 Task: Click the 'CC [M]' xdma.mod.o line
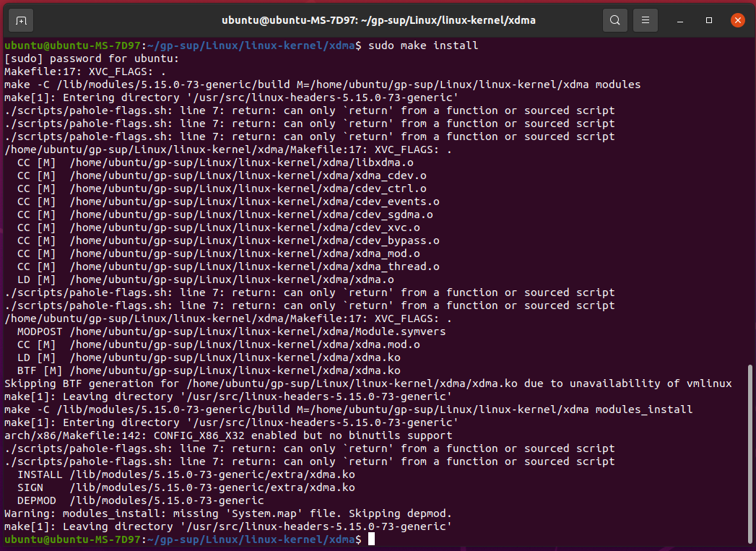[218, 344]
